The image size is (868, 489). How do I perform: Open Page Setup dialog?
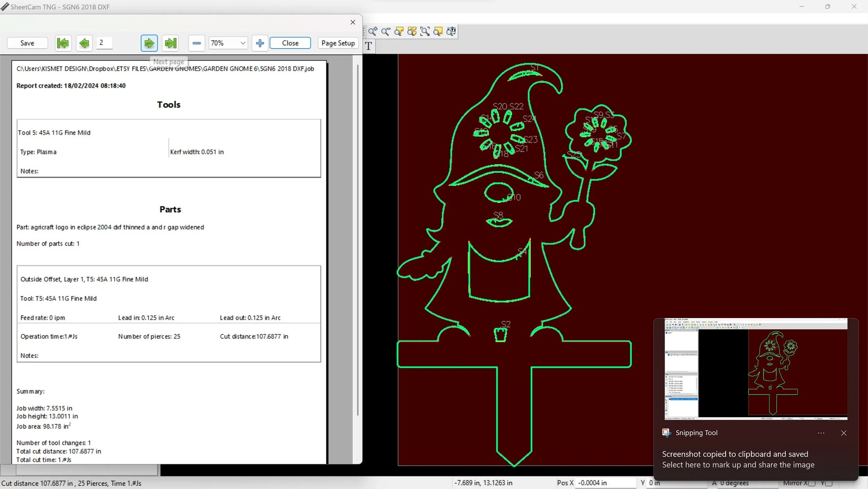[x=338, y=43]
